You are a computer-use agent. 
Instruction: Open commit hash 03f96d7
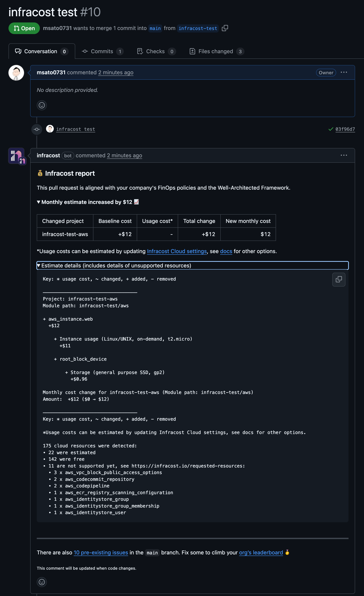tap(345, 129)
